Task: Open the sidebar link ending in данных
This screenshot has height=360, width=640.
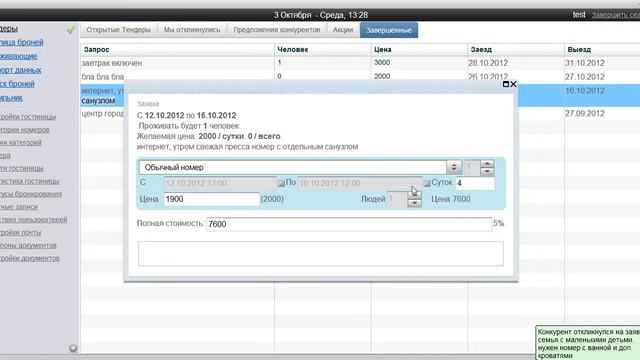Action: tap(20, 70)
